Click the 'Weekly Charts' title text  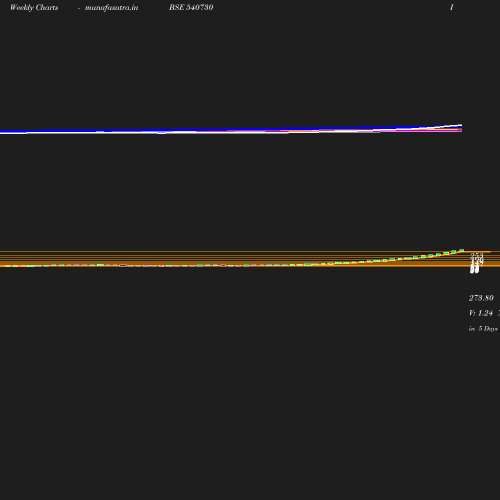tap(34, 8)
